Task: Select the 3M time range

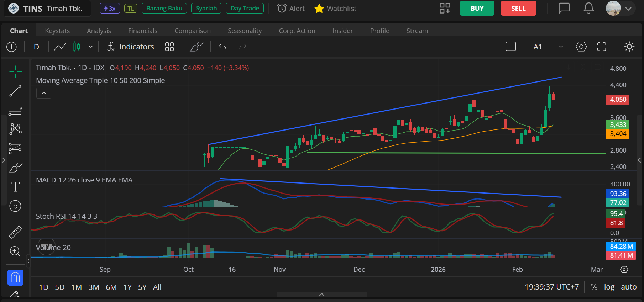Action: pos(94,287)
